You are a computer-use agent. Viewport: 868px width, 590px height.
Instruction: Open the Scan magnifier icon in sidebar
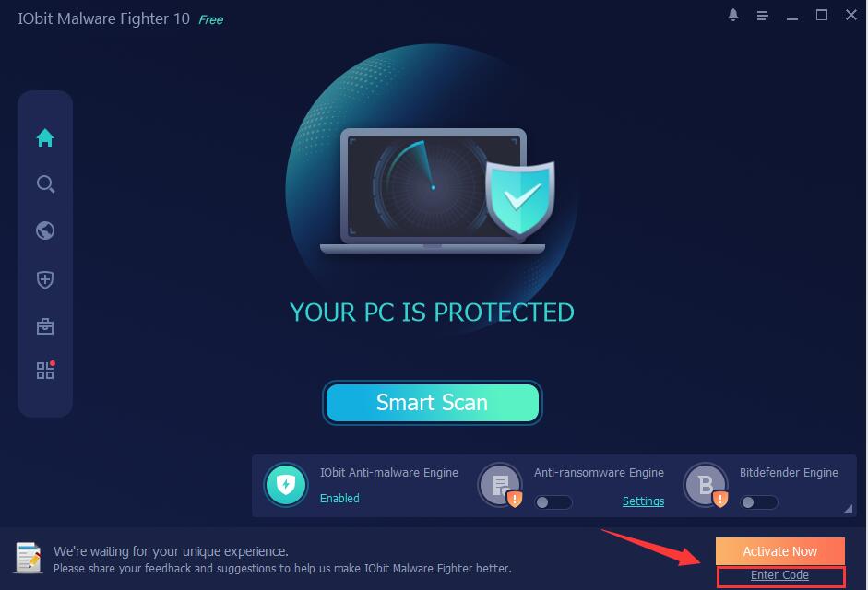[x=45, y=184]
